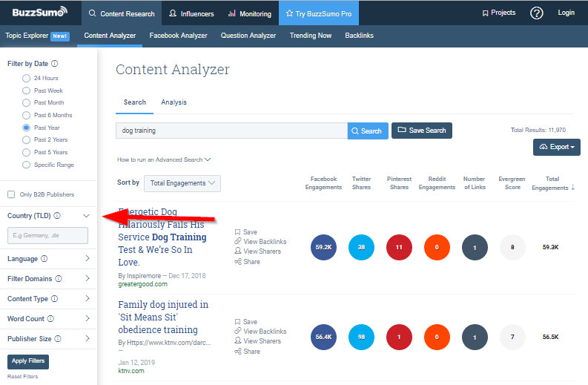
Task: Open the Influencers menu
Action: coord(191,13)
